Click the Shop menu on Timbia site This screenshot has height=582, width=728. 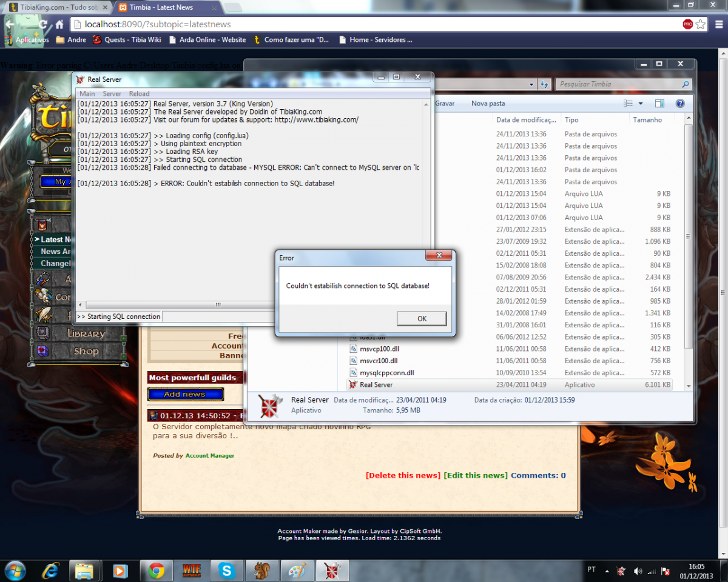pos(86,351)
